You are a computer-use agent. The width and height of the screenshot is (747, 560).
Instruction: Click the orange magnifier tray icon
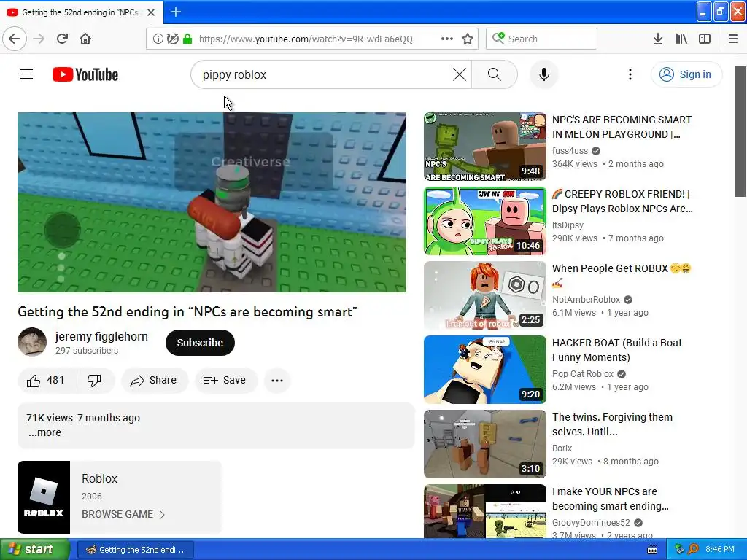point(693,549)
